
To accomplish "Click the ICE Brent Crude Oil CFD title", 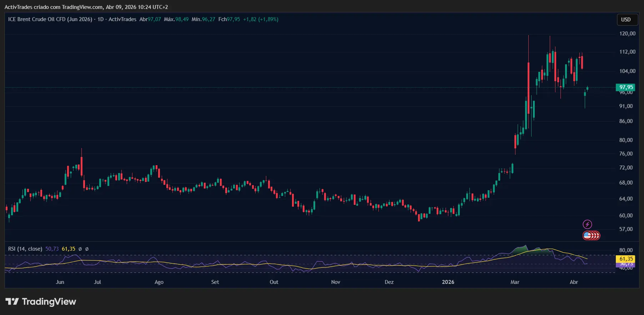I will [x=50, y=19].
